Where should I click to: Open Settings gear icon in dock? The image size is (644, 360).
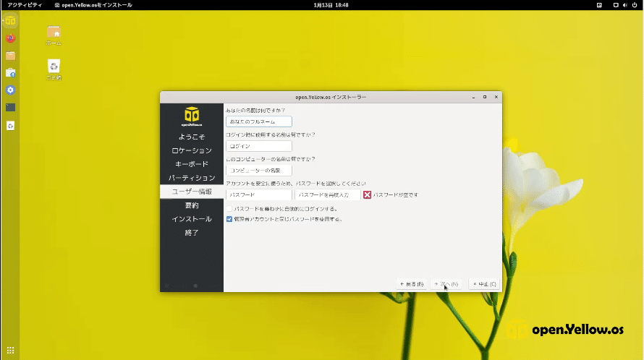pyautogui.click(x=10, y=90)
